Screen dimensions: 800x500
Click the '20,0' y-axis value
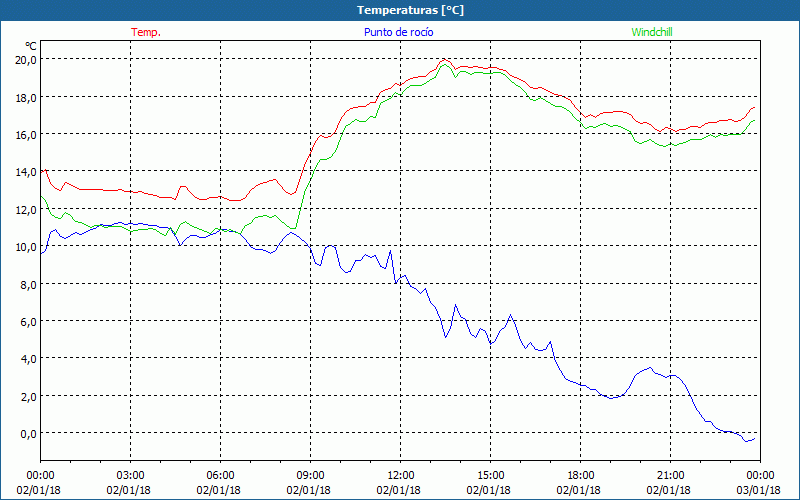pos(26,60)
